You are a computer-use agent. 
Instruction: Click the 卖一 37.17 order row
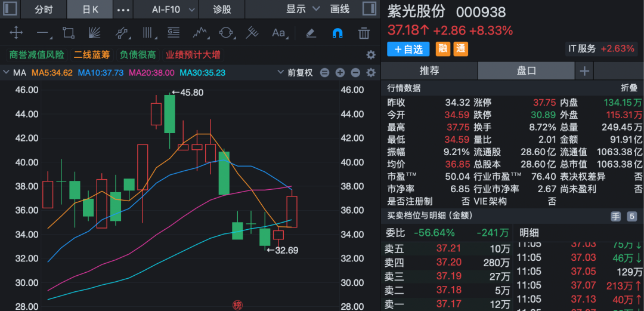(x=447, y=304)
